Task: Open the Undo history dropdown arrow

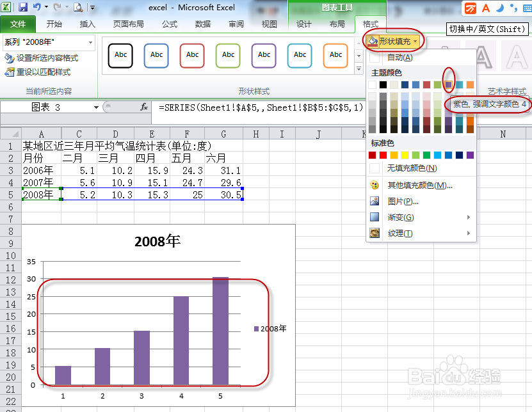Action: point(47,7)
